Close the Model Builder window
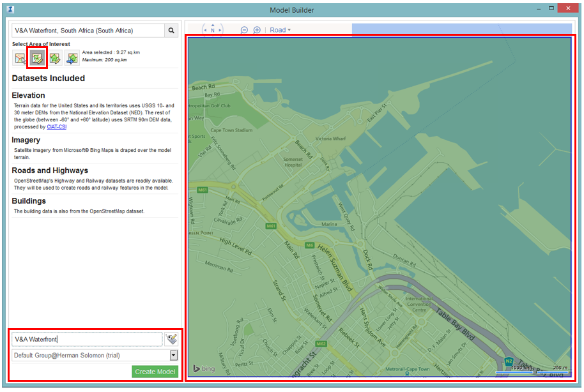Image resolution: width=584 pixels, height=392 pixels. (x=568, y=8)
